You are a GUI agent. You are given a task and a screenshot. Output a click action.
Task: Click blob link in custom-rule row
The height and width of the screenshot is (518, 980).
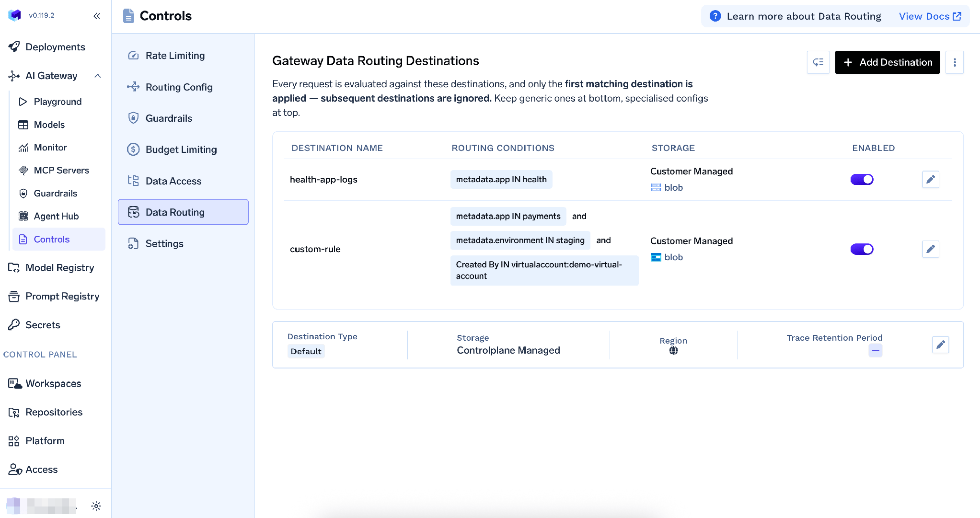(x=673, y=257)
